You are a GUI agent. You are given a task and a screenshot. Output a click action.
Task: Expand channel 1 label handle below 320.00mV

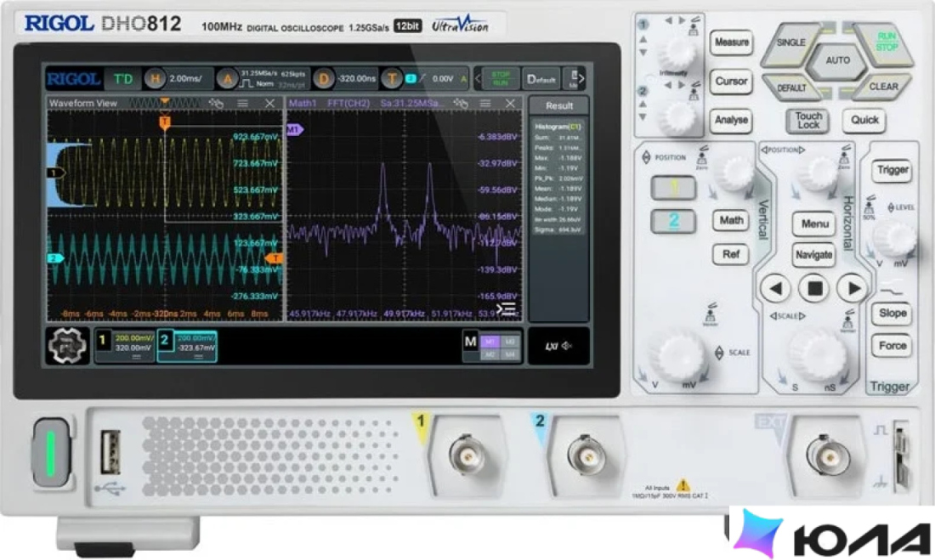pos(135,357)
